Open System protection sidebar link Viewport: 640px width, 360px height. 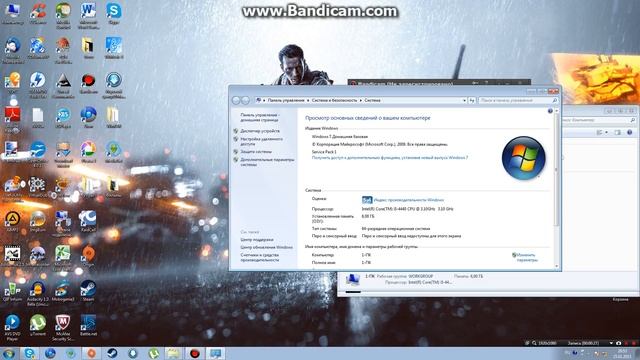(x=256, y=151)
